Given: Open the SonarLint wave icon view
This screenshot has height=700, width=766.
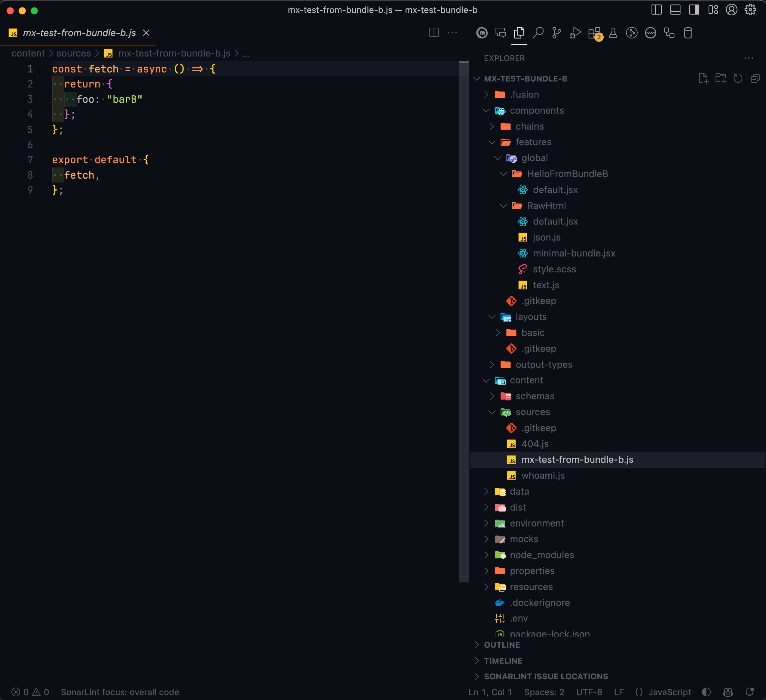Looking at the screenshot, I should tap(651, 33).
